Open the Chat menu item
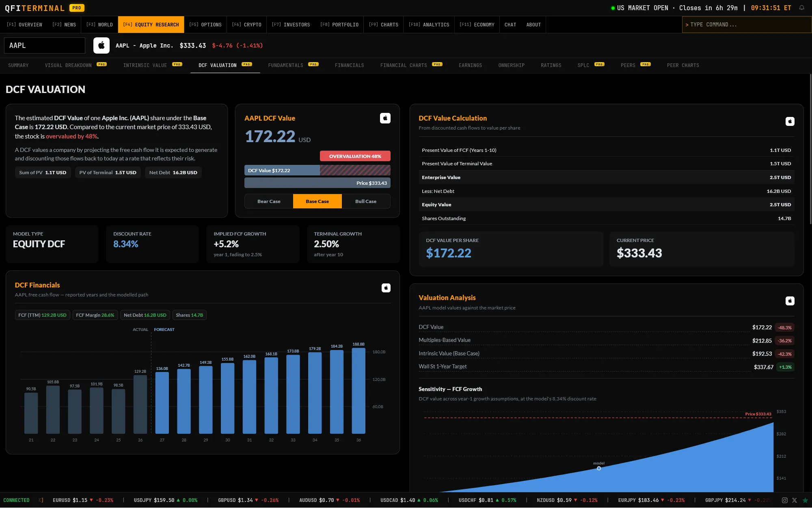The height and width of the screenshot is (508, 812). (510, 25)
